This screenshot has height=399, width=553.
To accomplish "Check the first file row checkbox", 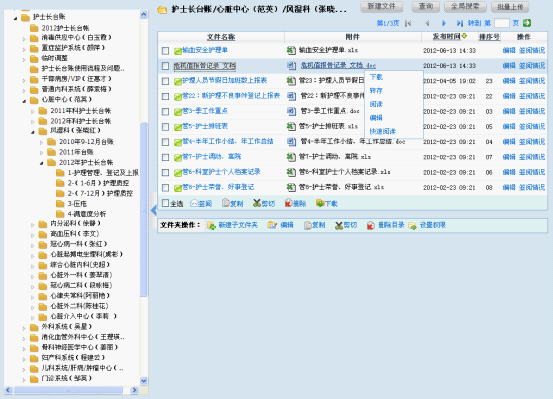I will [x=165, y=51].
